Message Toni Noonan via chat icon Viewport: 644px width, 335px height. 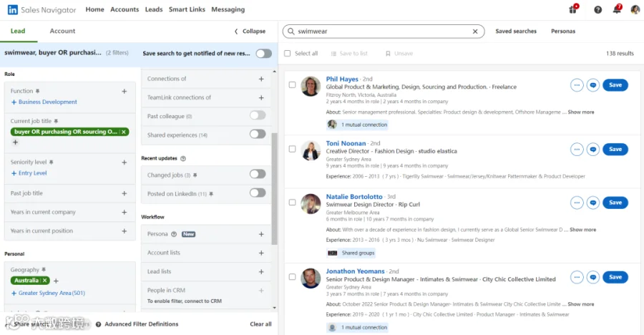coord(593,149)
